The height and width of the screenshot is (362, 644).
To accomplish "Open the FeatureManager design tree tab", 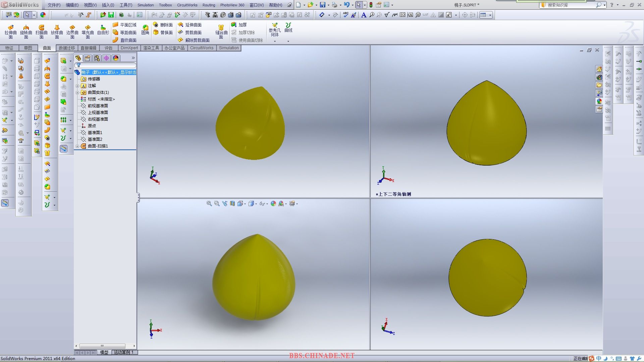I will coord(78,58).
